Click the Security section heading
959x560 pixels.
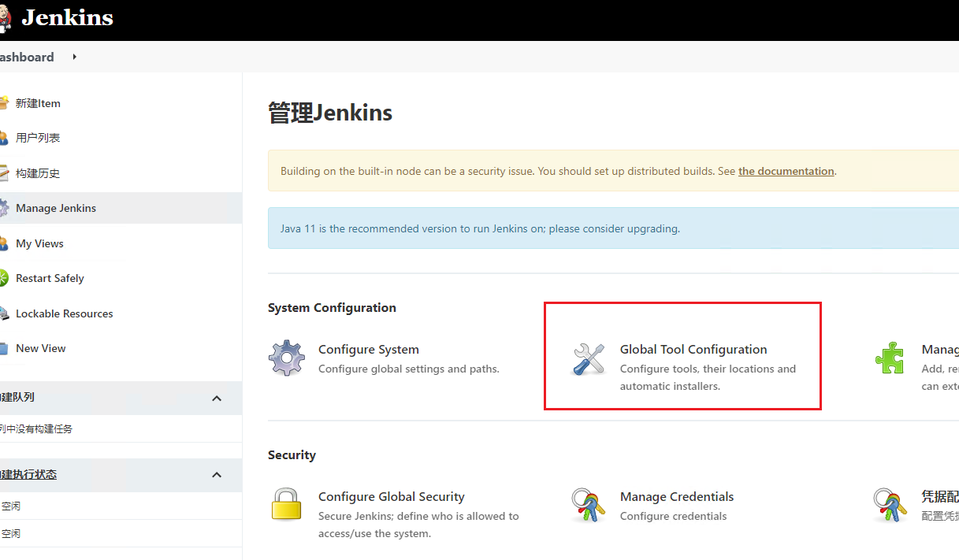(x=292, y=454)
